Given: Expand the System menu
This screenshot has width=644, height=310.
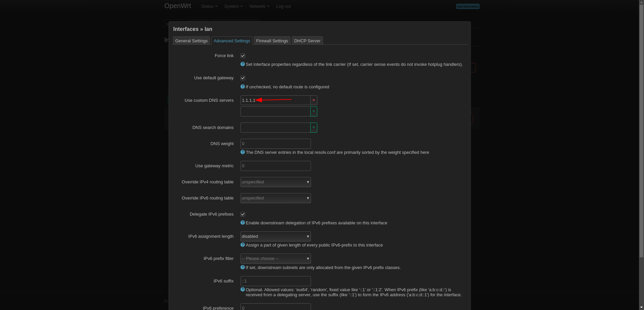Looking at the screenshot, I should click(233, 6).
